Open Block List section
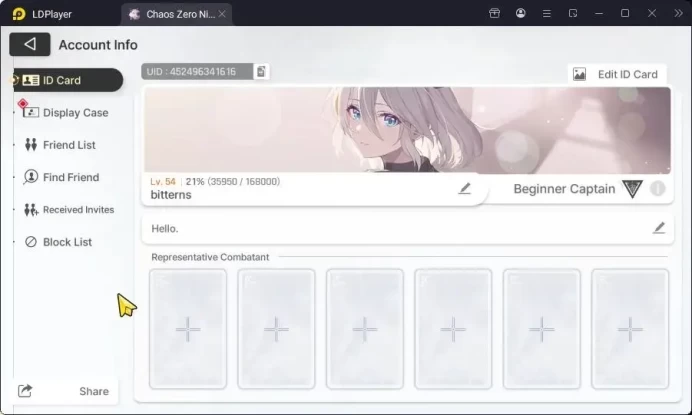The height and width of the screenshot is (415, 692). [58, 242]
